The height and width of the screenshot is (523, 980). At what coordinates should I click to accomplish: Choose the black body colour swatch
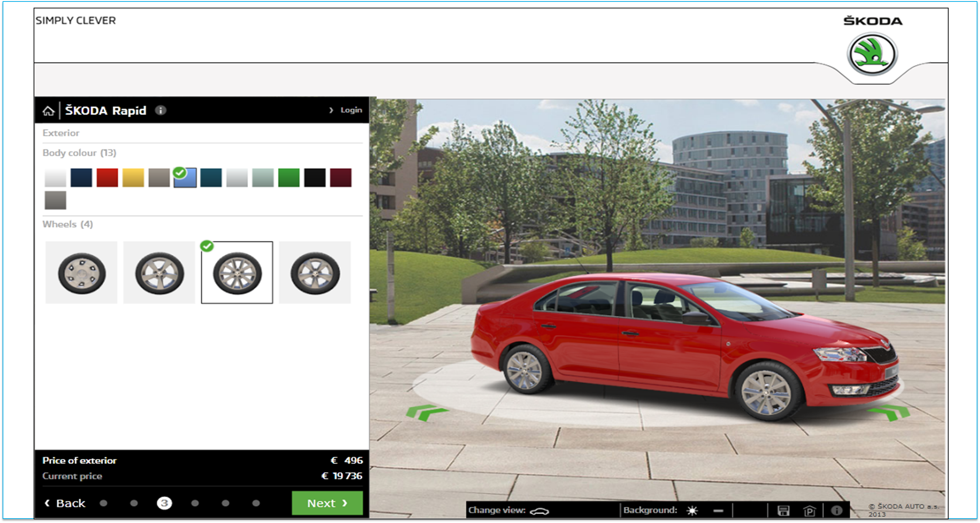coord(315,178)
